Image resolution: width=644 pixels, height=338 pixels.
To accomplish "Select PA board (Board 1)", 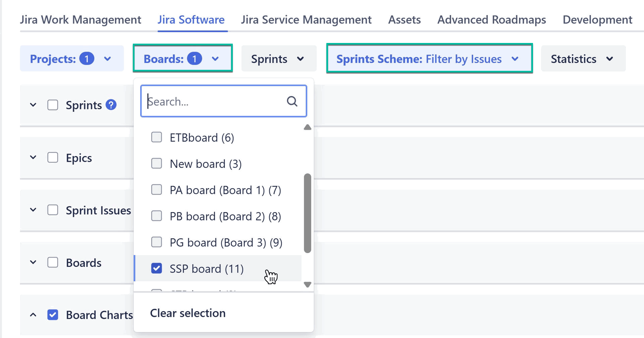I will [156, 190].
